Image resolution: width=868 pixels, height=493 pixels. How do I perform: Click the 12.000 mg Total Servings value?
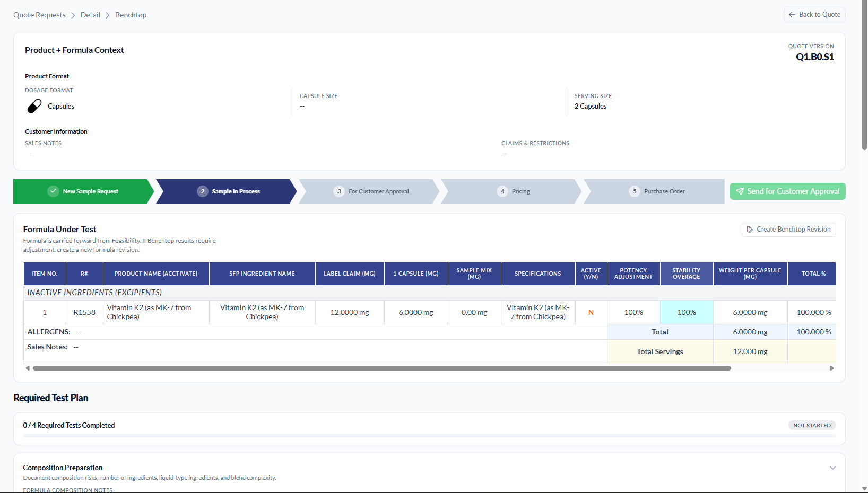[x=750, y=351]
